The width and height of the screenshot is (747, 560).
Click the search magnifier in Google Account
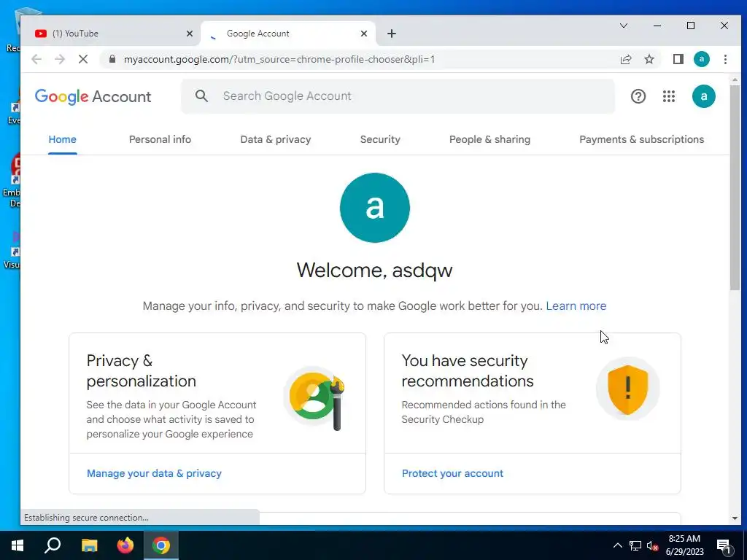(x=201, y=96)
